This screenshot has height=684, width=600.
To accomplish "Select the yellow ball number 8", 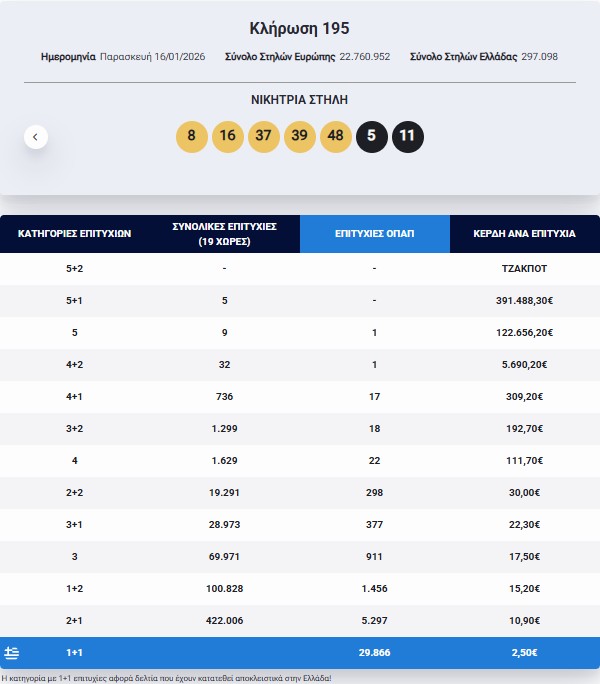I will [x=191, y=137].
